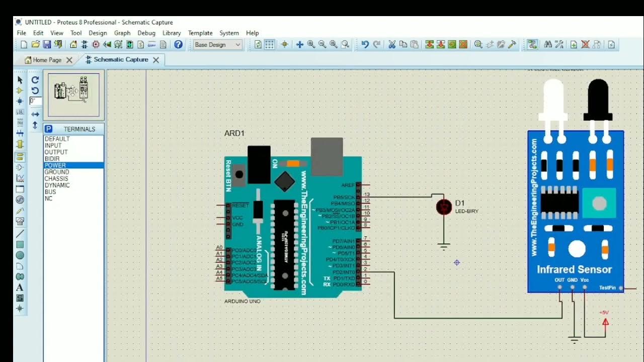The width and height of the screenshot is (644, 362).
Task: Select the 2D Graphics Circle tool
Action: (x=20, y=255)
